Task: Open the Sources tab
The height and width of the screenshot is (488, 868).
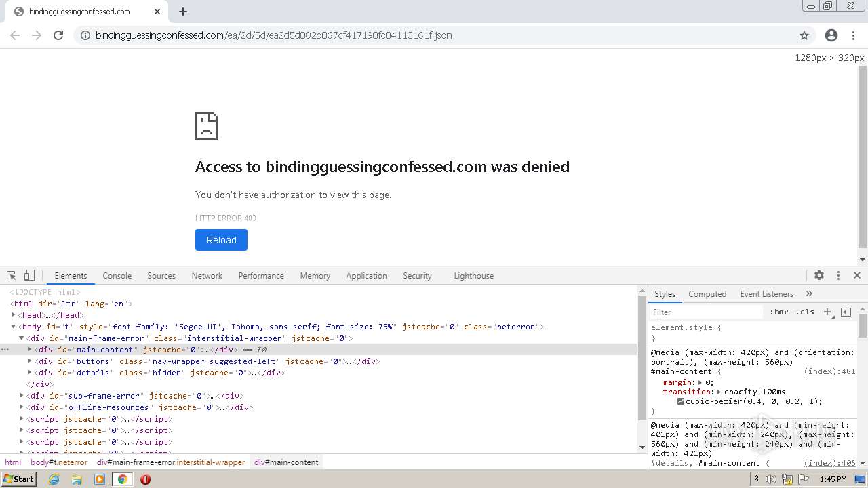Action: click(x=161, y=276)
